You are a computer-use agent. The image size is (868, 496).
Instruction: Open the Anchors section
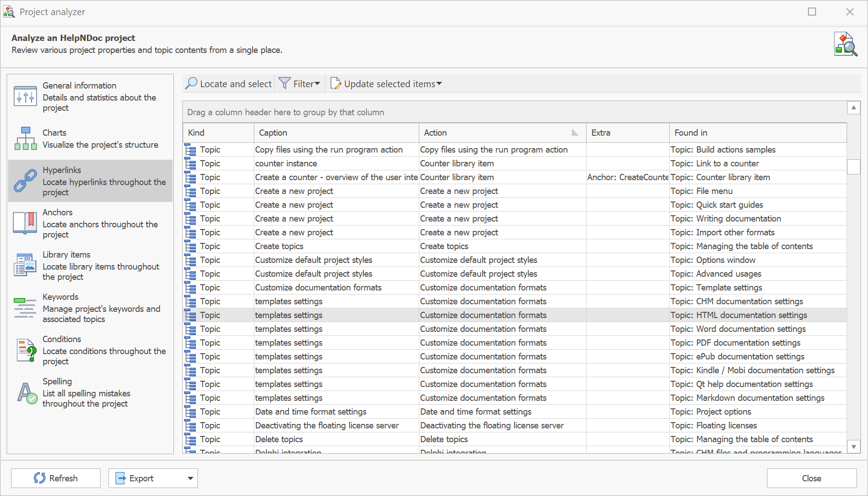pyautogui.click(x=90, y=223)
